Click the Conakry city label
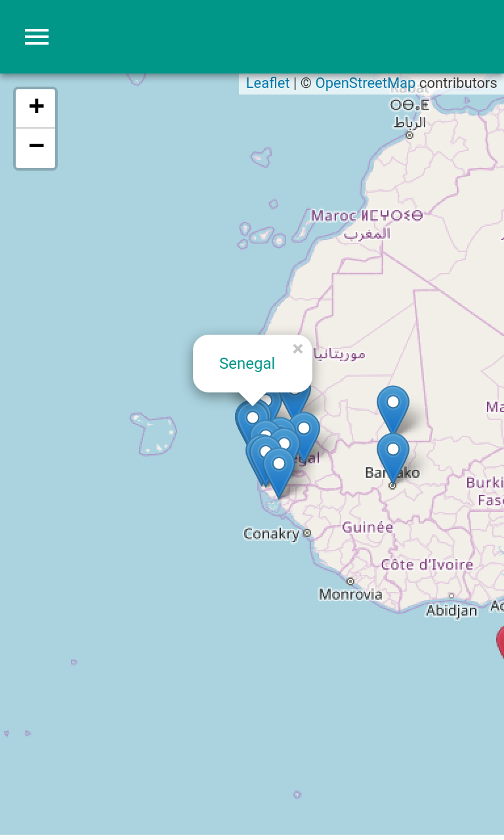The height and width of the screenshot is (840, 504). click(x=271, y=534)
